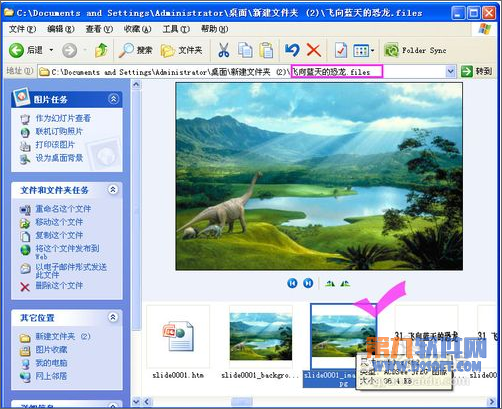Screen dimensions: 502x409
Task: Click the Properties checkmark icon
Action: pyautogui.click(x=341, y=50)
